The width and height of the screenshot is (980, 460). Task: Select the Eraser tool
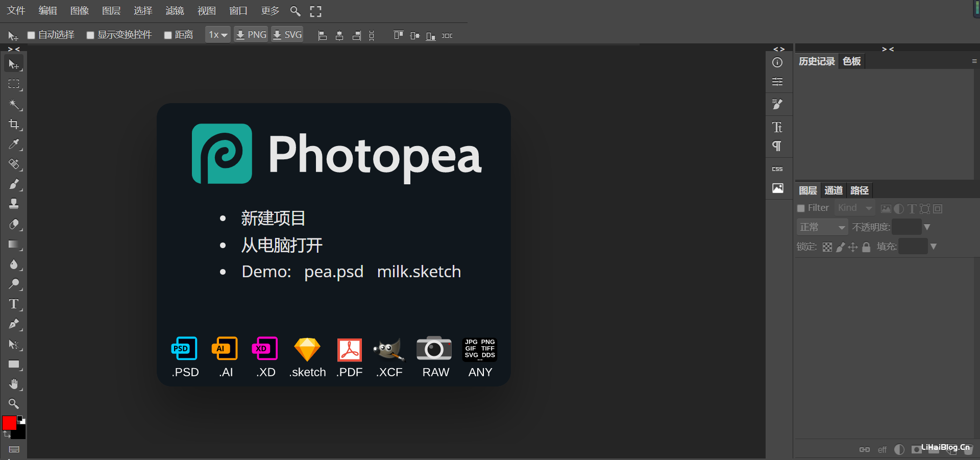pos(14,225)
